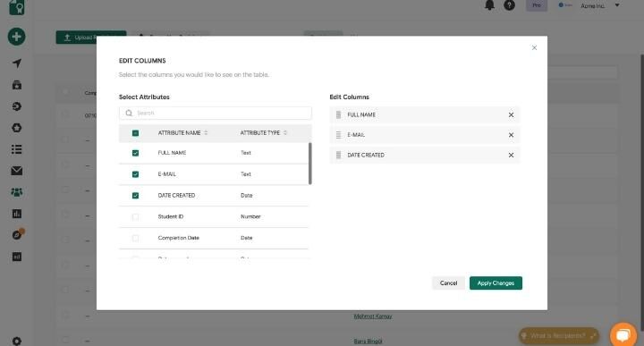Open the chat support bubble
Viewport: 644px width, 346px height.
[x=623, y=334]
